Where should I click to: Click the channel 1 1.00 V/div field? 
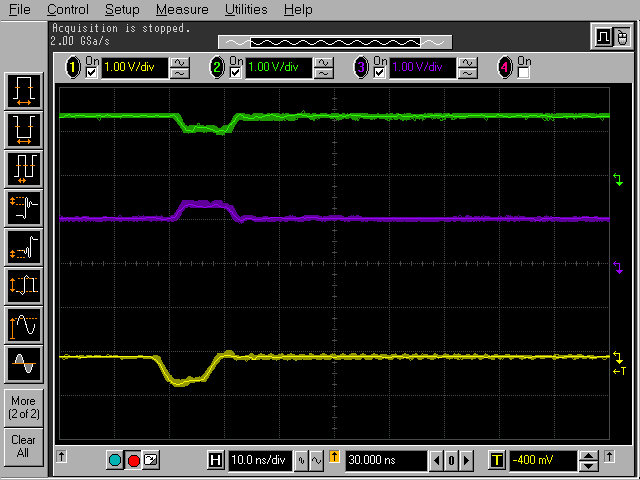pos(134,67)
